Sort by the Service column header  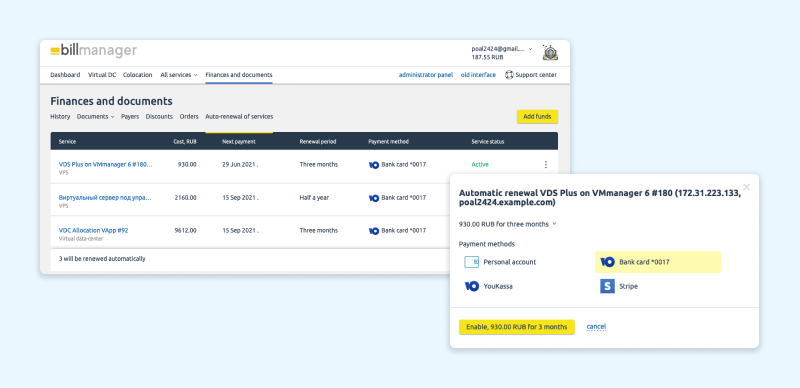coord(67,141)
